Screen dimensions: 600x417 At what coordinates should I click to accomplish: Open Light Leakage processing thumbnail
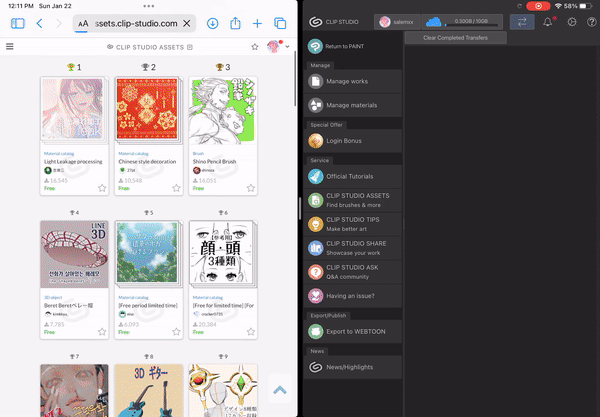(74, 110)
